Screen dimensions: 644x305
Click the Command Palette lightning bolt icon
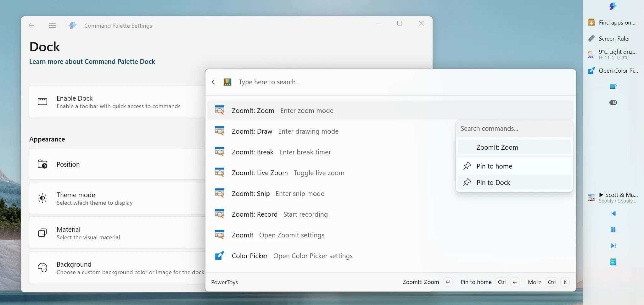click(x=73, y=25)
